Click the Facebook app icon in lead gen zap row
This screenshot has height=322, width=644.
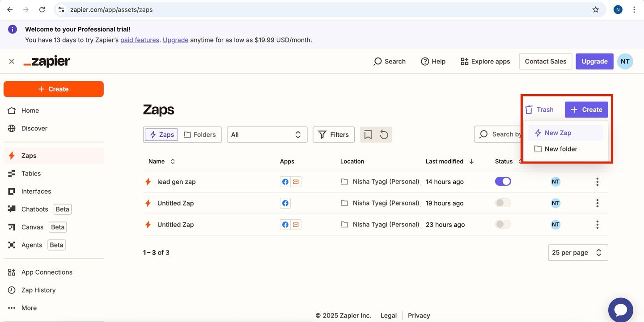[285, 182]
